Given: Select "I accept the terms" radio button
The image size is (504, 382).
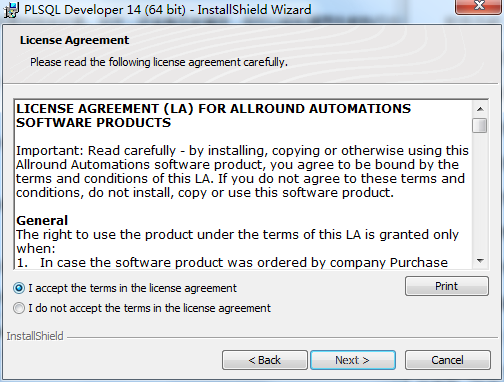Looking at the screenshot, I should [19, 288].
